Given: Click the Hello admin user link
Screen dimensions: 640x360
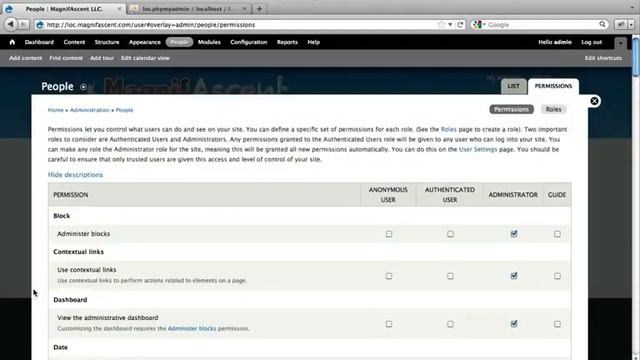Looking at the screenshot, I should 555,42.
